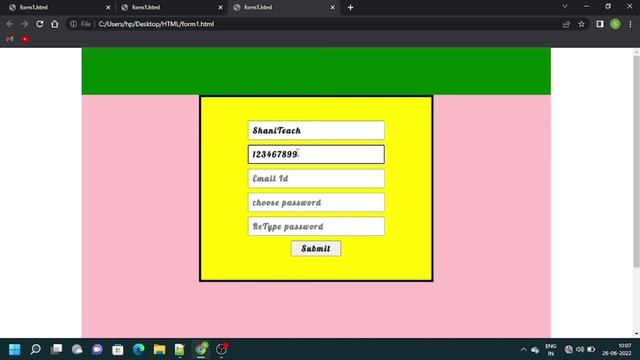Screen dimensions: 640x360
Task: Open Task View on taskbar
Action: [x=56, y=349]
